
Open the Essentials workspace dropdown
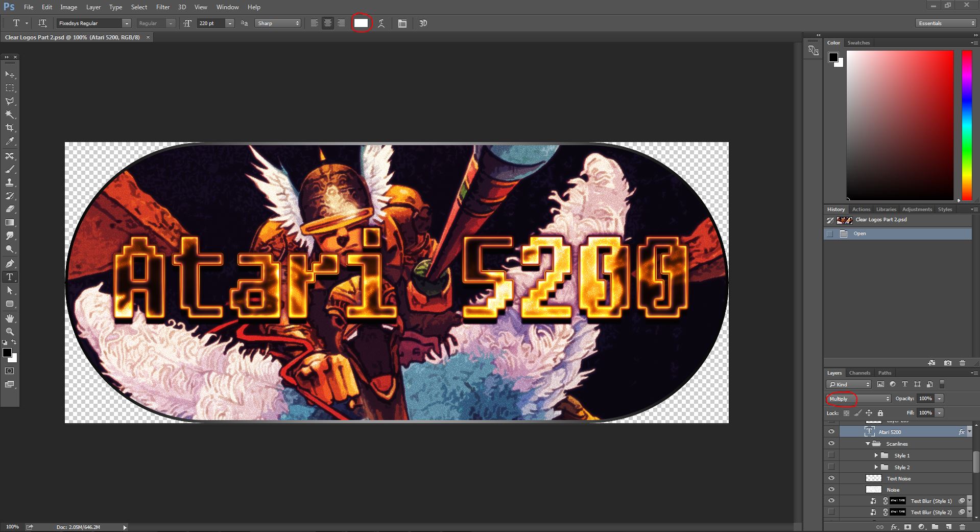(946, 24)
